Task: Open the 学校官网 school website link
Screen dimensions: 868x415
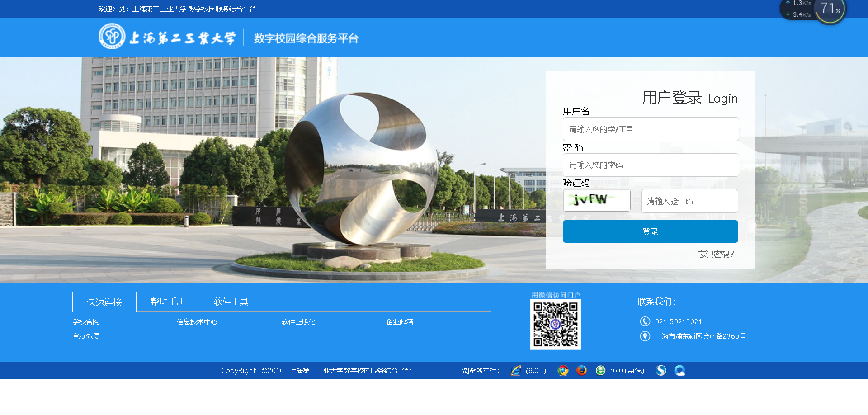Action: [86, 321]
